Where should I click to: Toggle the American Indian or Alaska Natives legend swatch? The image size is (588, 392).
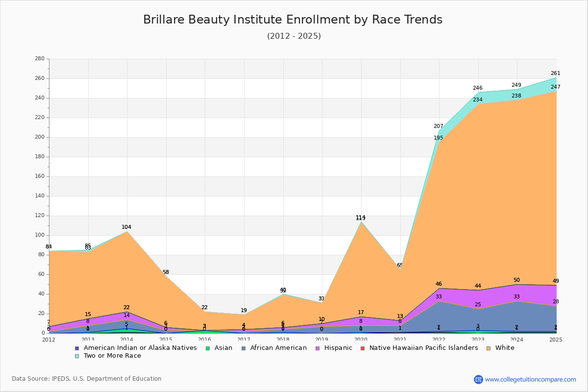tap(76, 348)
